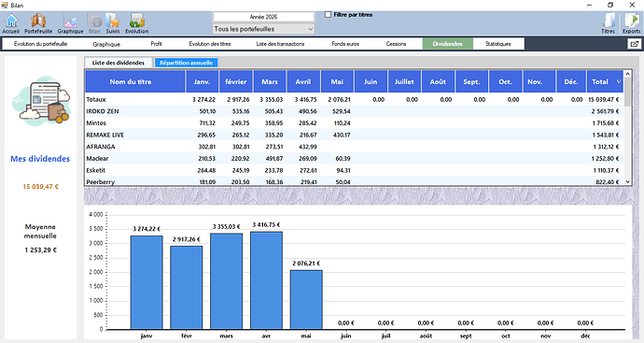Click the pop-out window icon
The width and height of the screenshot is (644, 343).
click(x=634, y=44)
